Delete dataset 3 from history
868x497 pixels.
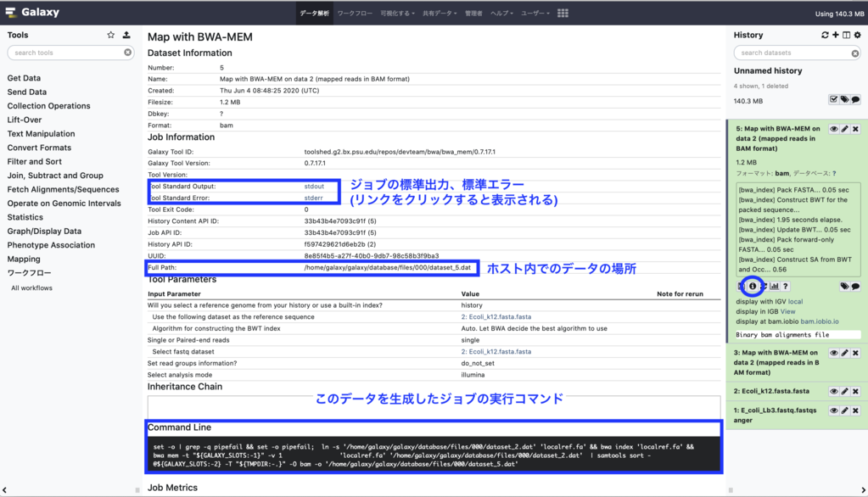click(x=856, y=353)
